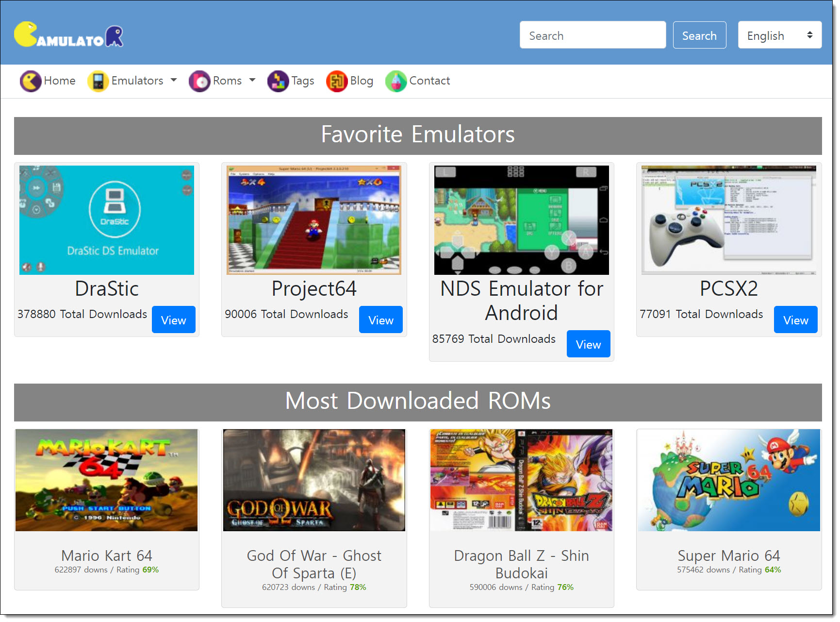Screen dimensions: 840x622
Task: Open the Contact page
Action: tap(429, 81)
